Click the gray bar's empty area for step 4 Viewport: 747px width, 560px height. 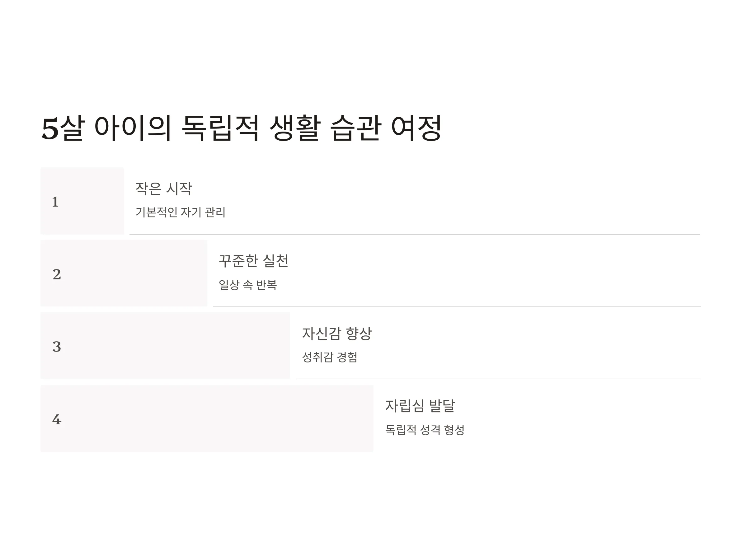(216, 418)
